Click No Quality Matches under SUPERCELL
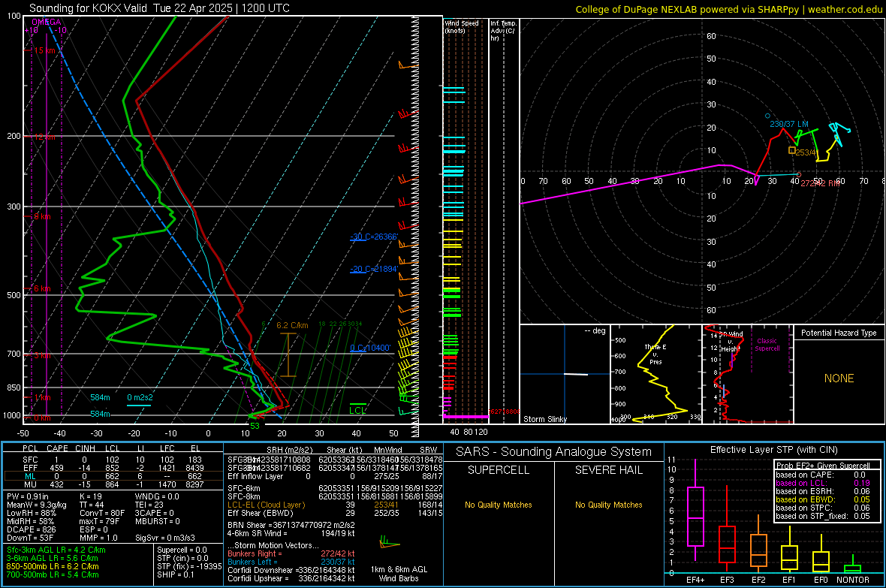886x588 pixels. [499, 505]
